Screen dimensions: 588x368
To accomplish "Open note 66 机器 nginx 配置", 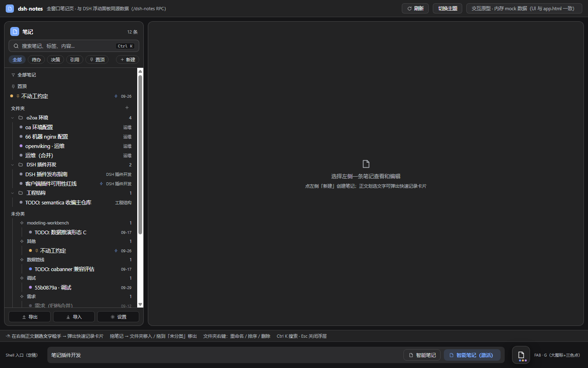I will (76, 137).
